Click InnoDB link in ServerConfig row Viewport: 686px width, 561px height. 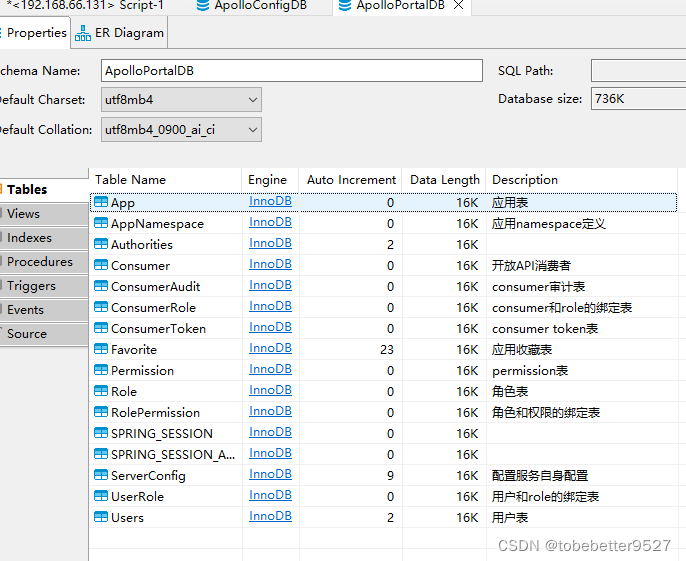tap(270, 474)
